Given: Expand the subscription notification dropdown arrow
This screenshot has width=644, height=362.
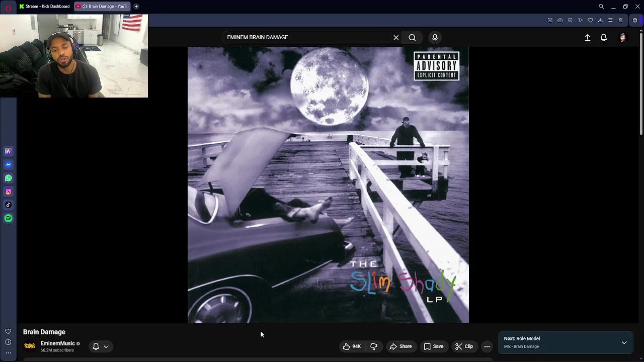Looking at the screenshot, I should (106, 346).
